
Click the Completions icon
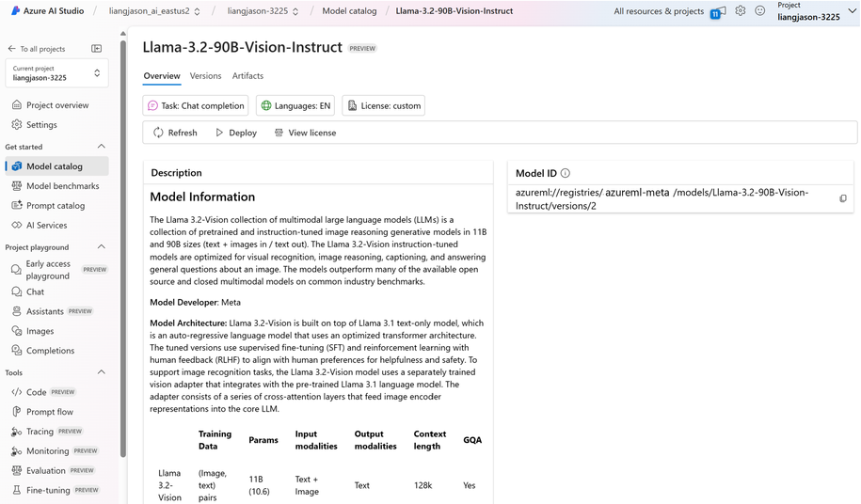17,351
